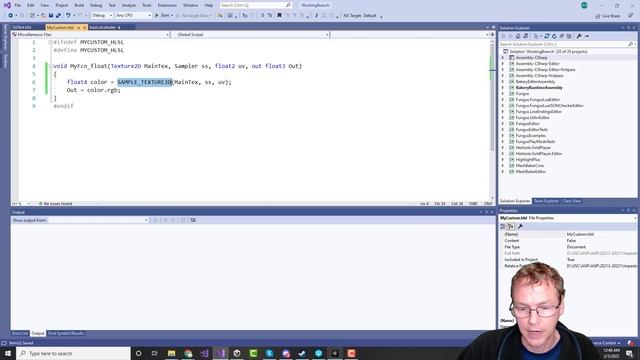Open File Explorer from the taskbar
640x360 pixels.
(x=171, y=353)
